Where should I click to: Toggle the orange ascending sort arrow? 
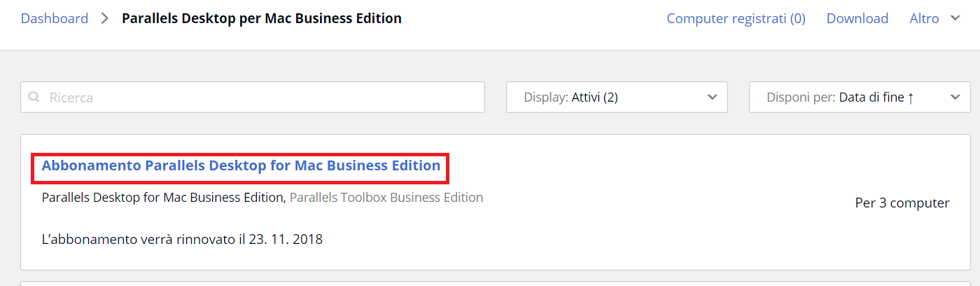tap(911, 98)
